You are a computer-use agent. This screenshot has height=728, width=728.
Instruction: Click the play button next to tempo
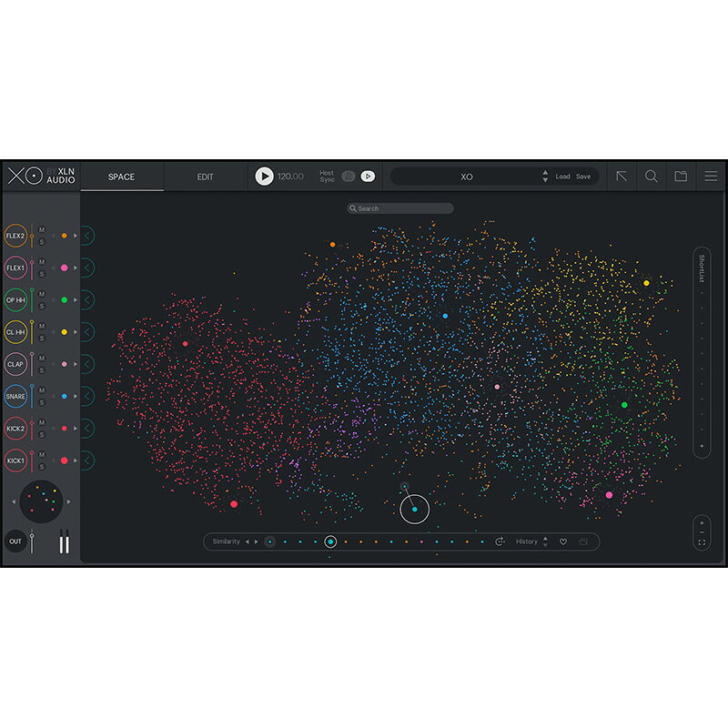point(264,177)
